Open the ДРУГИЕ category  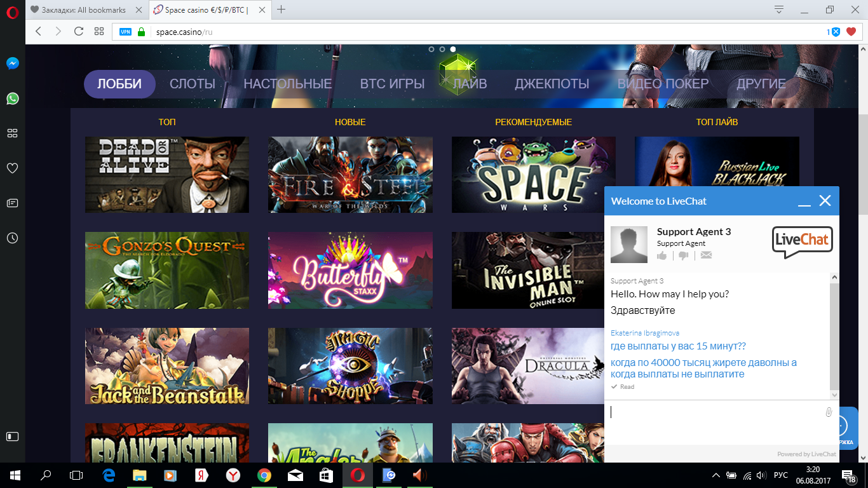pos(761,84)
